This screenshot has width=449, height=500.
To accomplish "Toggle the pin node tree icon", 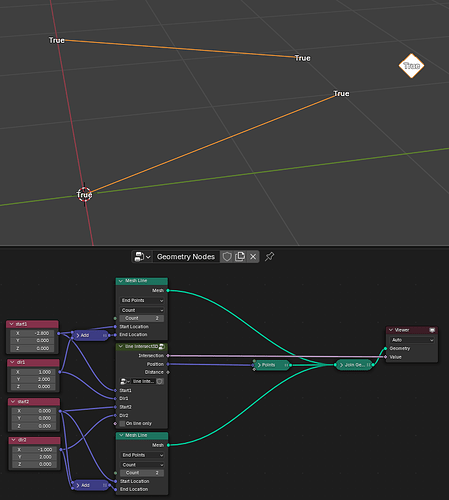I will click(269, 256).
